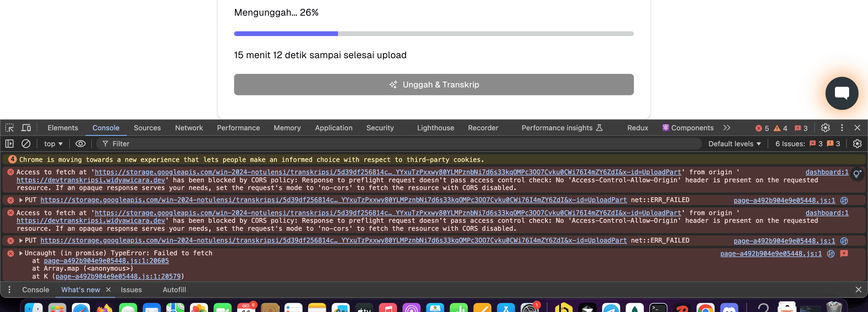
Task: Switch to the Sources tab
Action: 147,128
